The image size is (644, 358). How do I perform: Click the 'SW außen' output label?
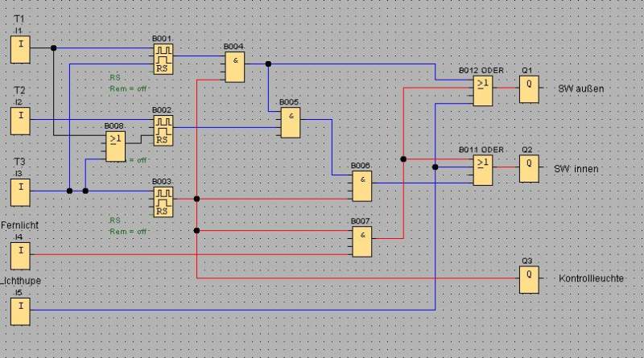coord(580,88)
